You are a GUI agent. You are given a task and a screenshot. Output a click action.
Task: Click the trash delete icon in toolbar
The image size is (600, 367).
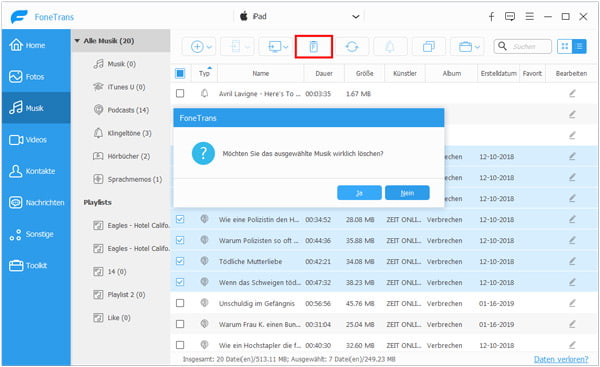[313, 47]
